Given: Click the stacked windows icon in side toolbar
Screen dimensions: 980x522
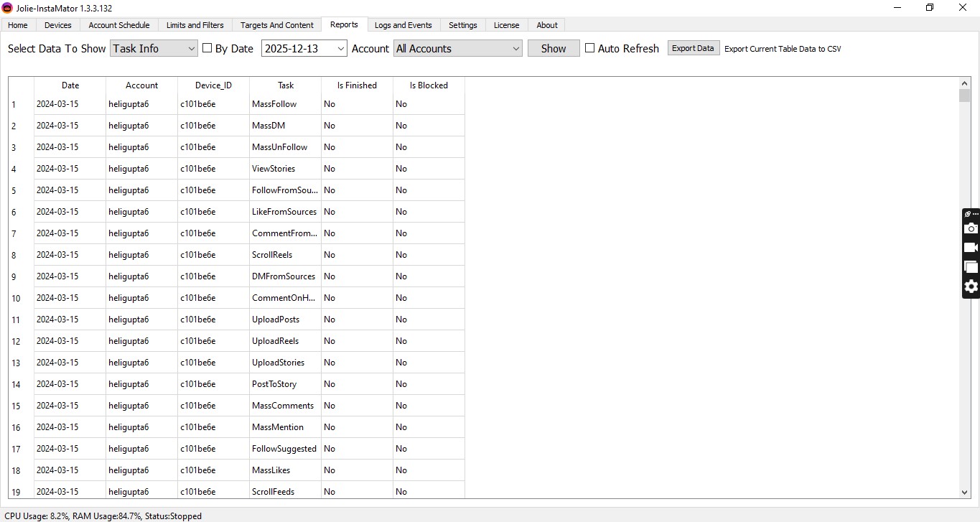Looking at the screenshot, I should click(971, 266).
